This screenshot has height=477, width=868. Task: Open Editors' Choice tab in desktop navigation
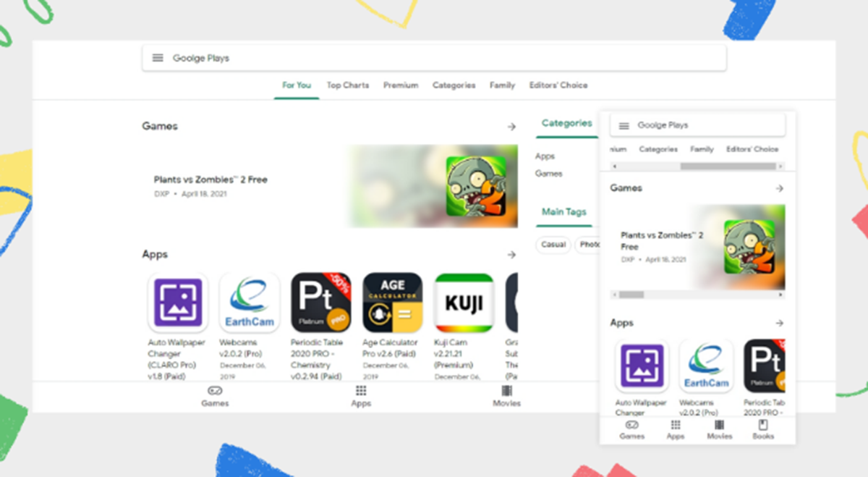(x=558, y=85)
